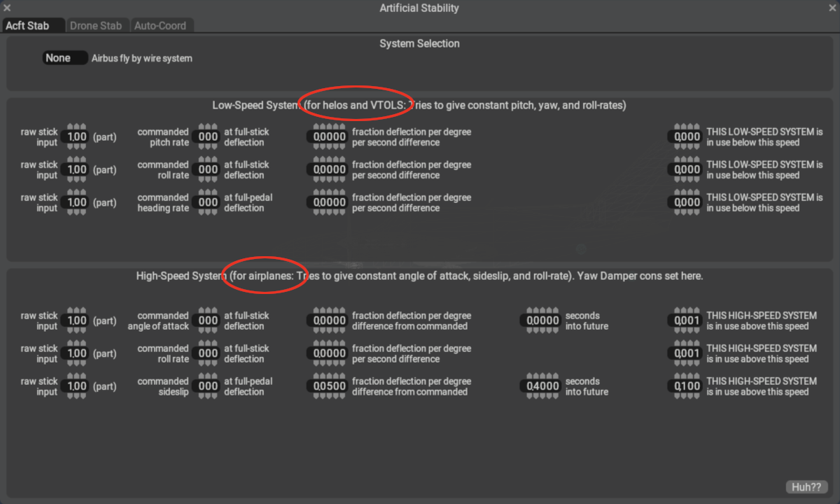Click the low-speed commanded pitch rate value
The image size is (840, 504).
coord(208,137)
